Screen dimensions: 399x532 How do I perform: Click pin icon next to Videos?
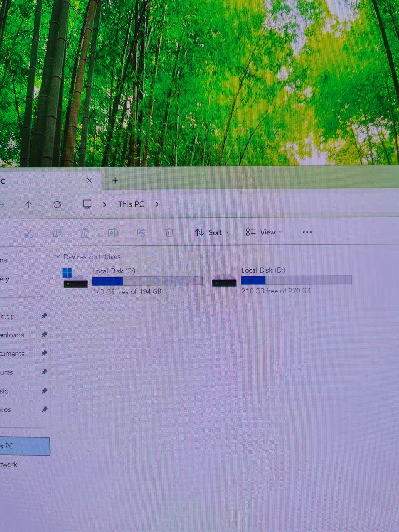(44, 409)
